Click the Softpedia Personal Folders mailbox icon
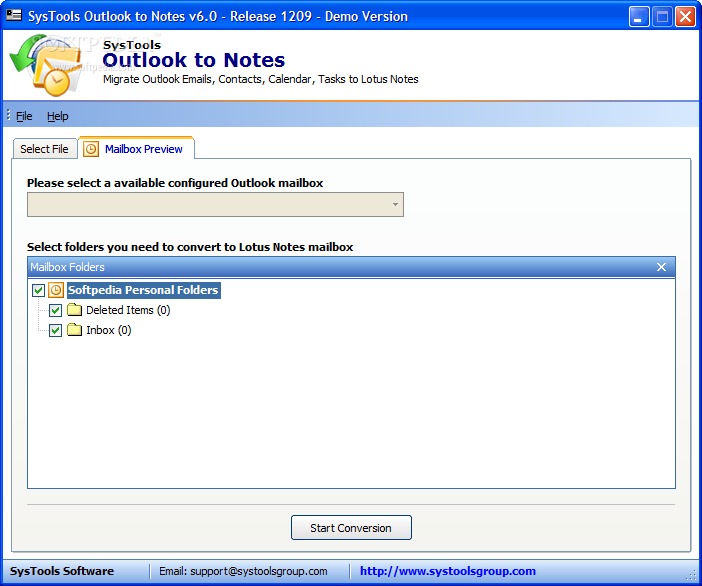 click(x=56, y=290)
